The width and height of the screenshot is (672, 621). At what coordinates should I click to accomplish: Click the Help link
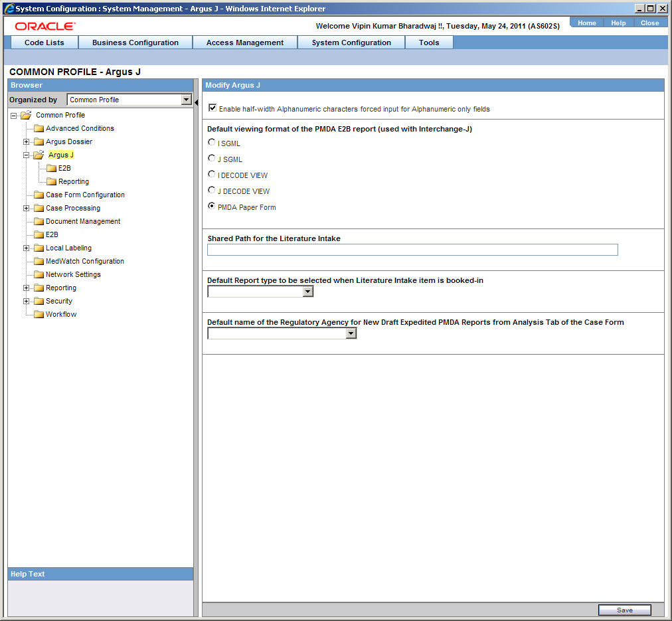[x=618, y=23]
